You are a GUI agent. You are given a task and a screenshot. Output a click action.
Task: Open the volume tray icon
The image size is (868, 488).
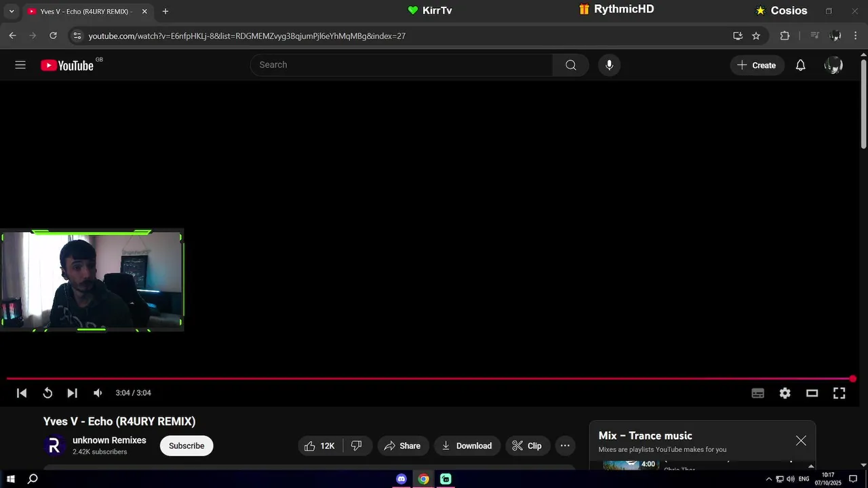click(x=790, y=479)
